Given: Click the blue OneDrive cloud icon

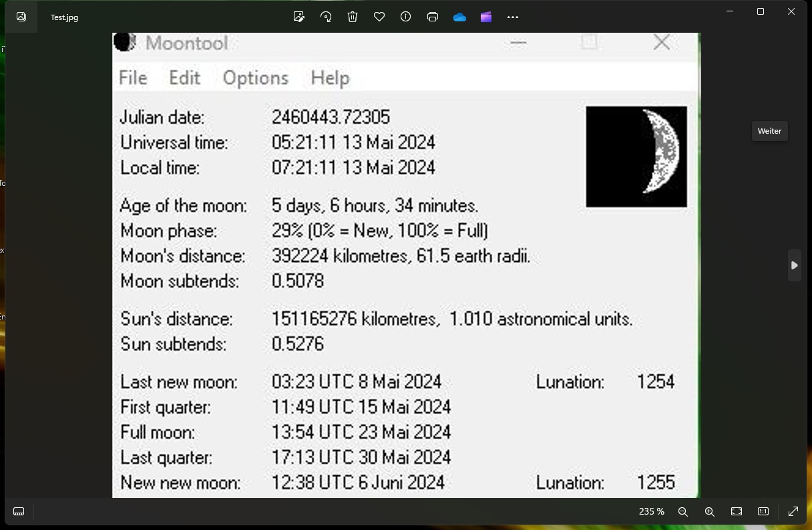Looking at the screenshot, I should point(459,17).
